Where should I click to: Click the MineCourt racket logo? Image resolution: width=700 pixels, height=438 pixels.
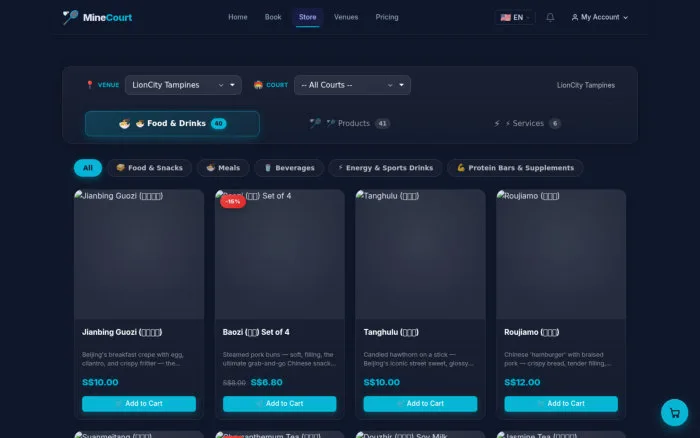70,17
